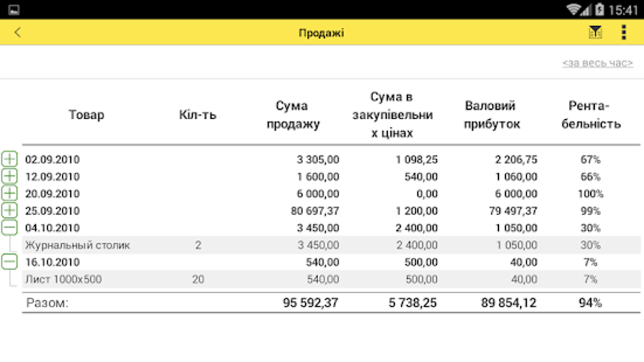Collapse the 16.10.2010 row
The height and width of the screenshot is (362, 644).
[9, 262]
